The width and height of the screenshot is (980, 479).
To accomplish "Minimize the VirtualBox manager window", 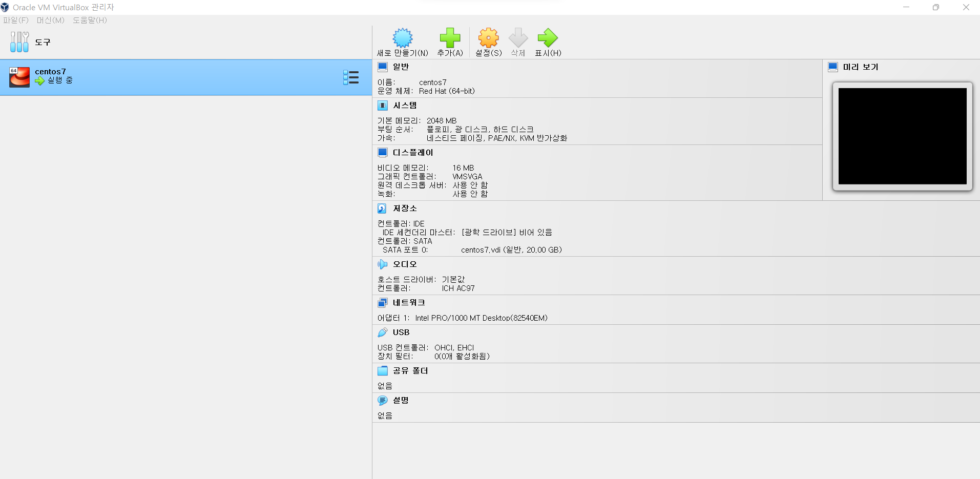I will pyautogui.click(x=906, y=7).
